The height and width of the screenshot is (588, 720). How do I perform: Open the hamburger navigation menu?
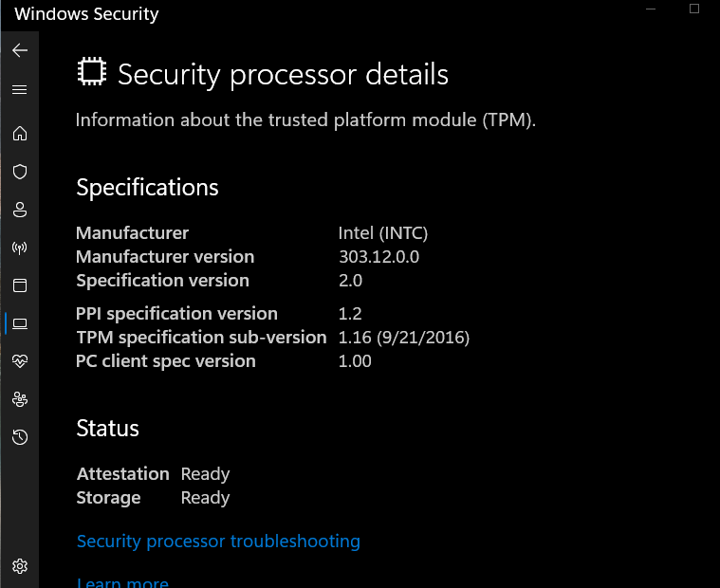click(x=20, y=89)
